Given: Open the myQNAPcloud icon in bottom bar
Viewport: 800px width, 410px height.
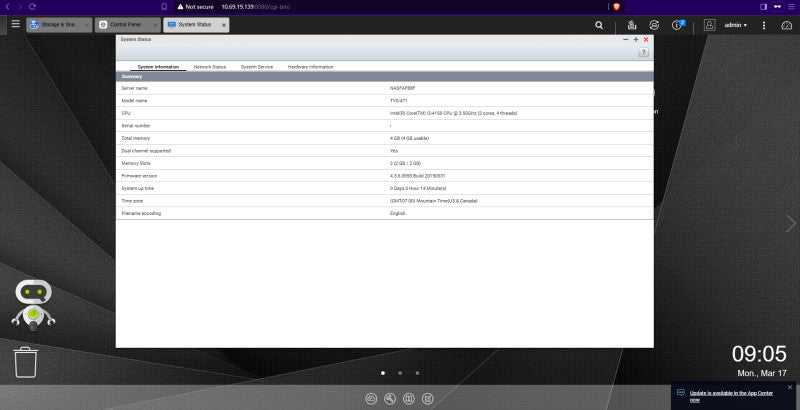Looking at the screenshot, I should point(371,399).
